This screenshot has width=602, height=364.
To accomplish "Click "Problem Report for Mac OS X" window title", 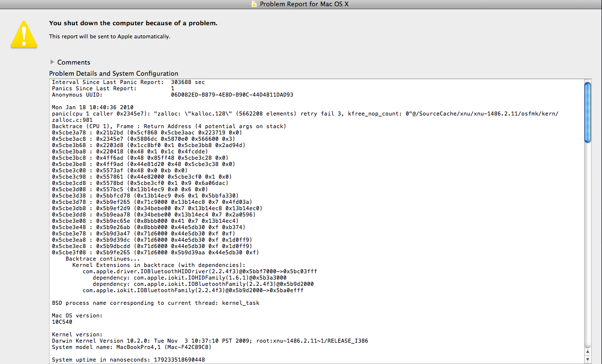I will [x=304, y=4].
